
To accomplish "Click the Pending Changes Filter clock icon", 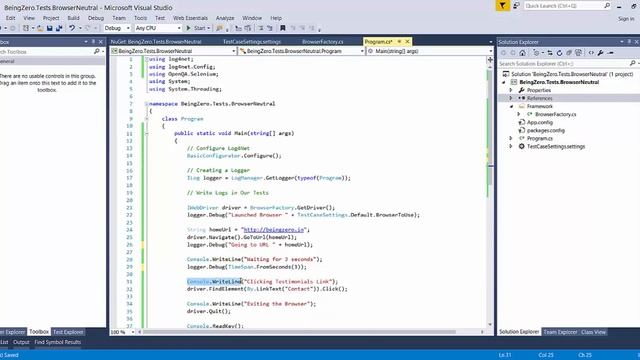I will (x=536, y=53).
